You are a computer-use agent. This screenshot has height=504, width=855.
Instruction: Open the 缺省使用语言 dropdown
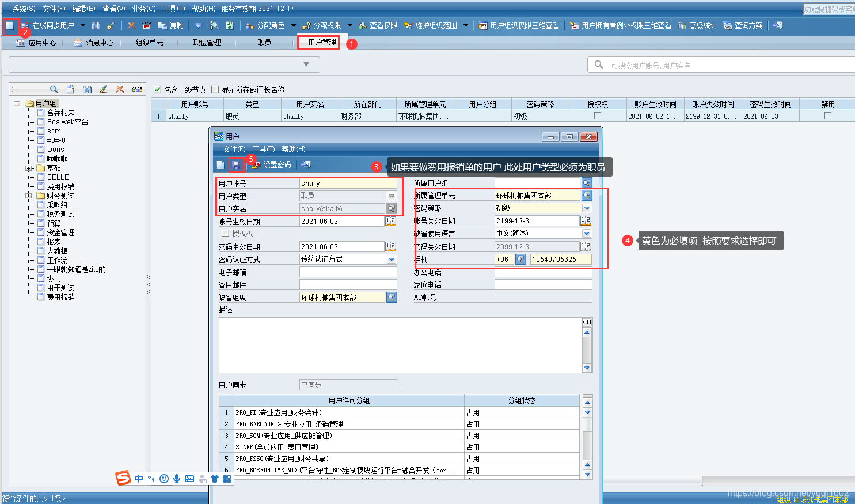[x=587, y=234]
